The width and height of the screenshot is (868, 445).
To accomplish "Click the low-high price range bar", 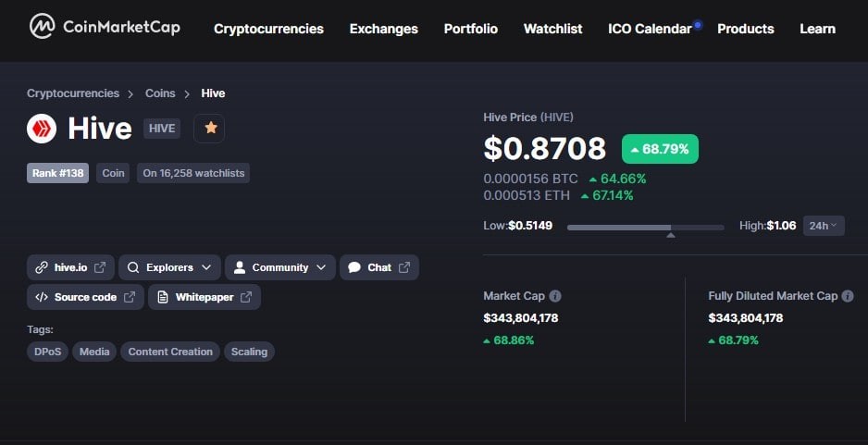I will coord(646,228).
